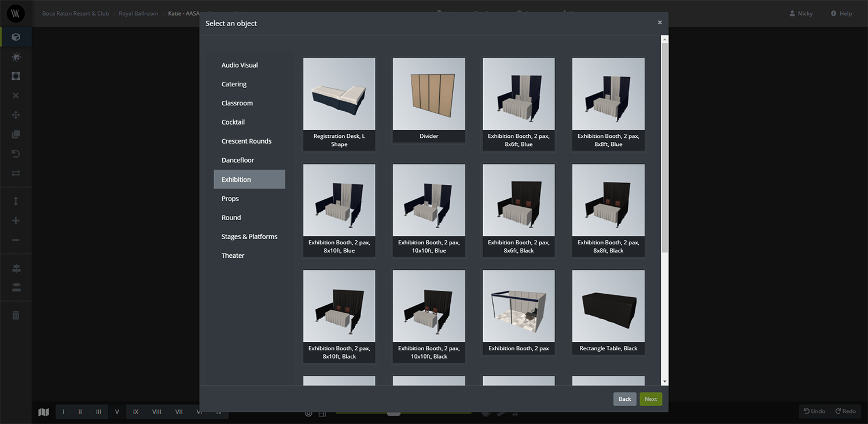Screen dimensions: 868x424
Task: Select the Exhibition category
Action: (249, 179)
